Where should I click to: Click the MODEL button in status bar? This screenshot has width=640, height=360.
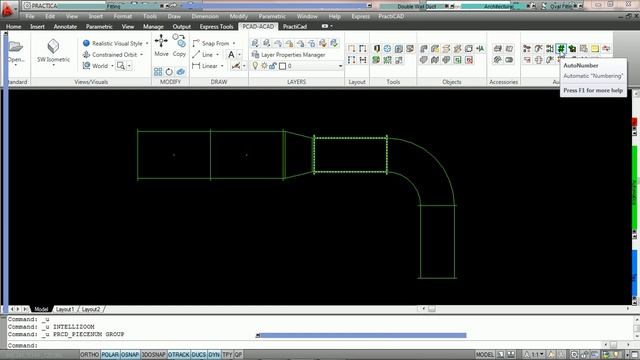(484, 355)
